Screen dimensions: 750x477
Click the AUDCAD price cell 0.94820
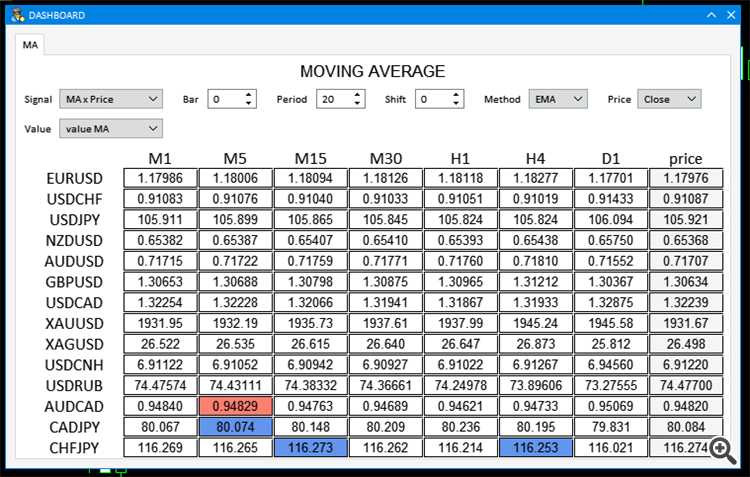(686, 406)
